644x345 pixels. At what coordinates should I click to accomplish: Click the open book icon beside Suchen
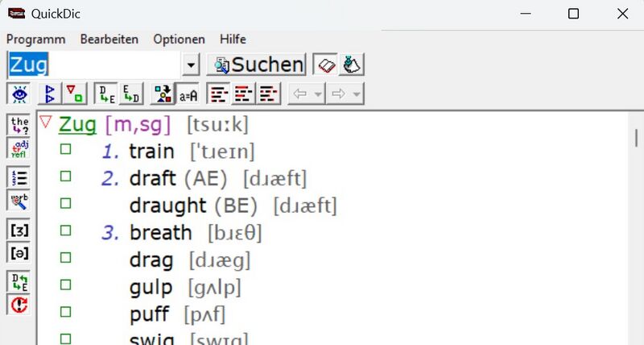click(x=325, y=64)
